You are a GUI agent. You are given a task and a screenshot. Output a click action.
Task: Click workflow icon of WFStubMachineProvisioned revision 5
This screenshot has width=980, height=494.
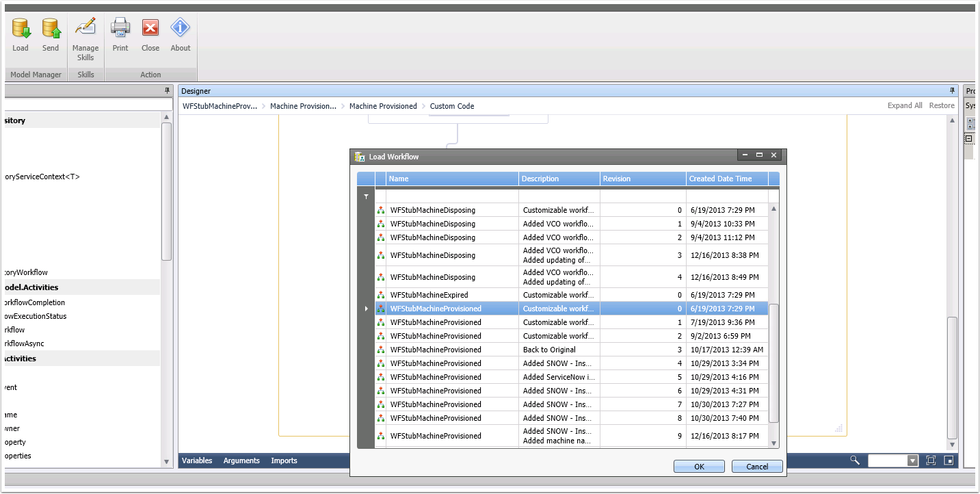[381, 377]
